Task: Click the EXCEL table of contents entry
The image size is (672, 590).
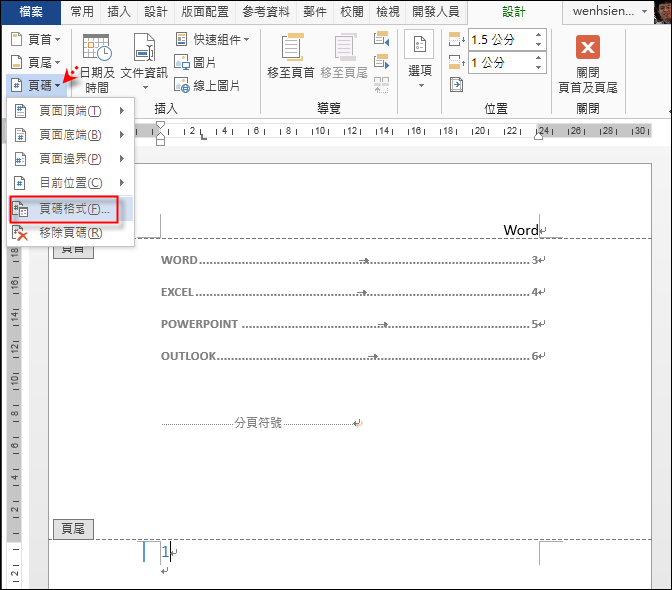Action: click(352, 292)
